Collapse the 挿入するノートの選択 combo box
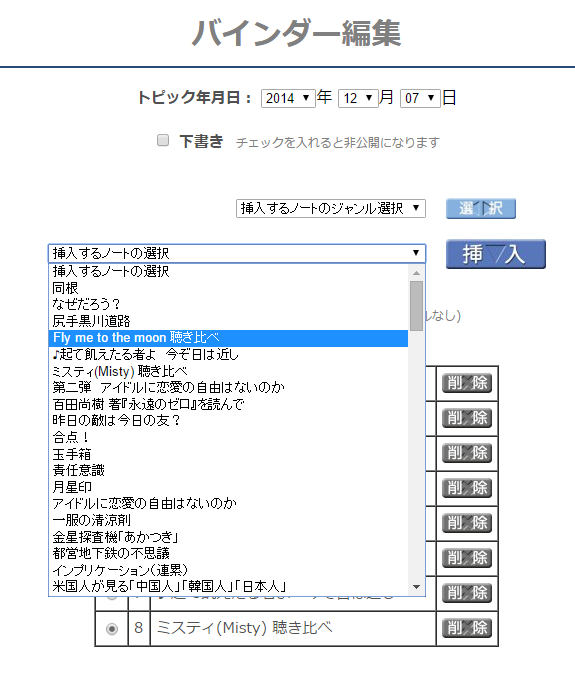575x675 pixels. point(237,253)
